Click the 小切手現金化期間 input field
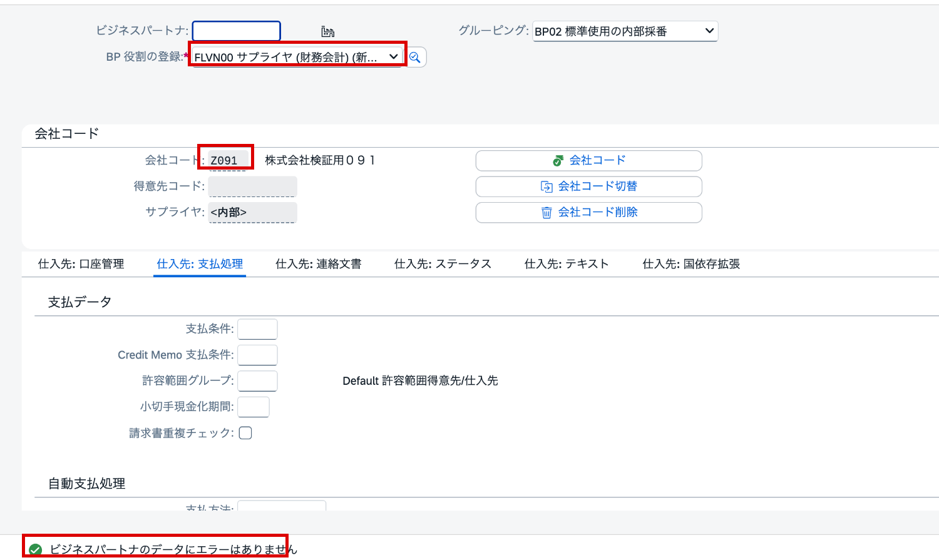939x560 pixels. click(x=254, y=407)
